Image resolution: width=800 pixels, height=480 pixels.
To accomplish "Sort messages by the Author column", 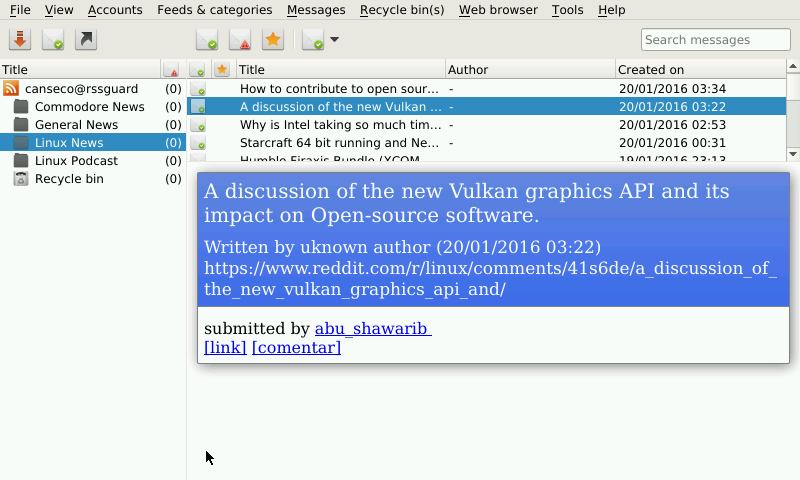I will tap(529, 70).
